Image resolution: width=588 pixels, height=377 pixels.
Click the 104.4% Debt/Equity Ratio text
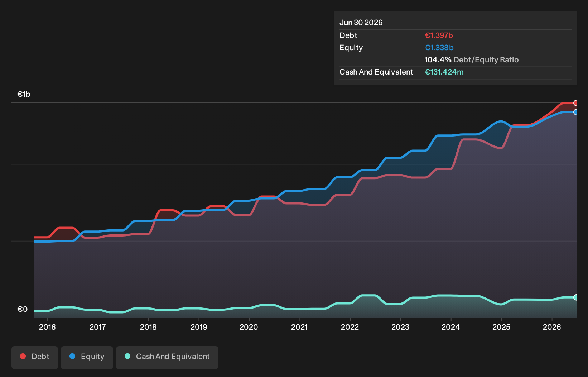[472, 60]
